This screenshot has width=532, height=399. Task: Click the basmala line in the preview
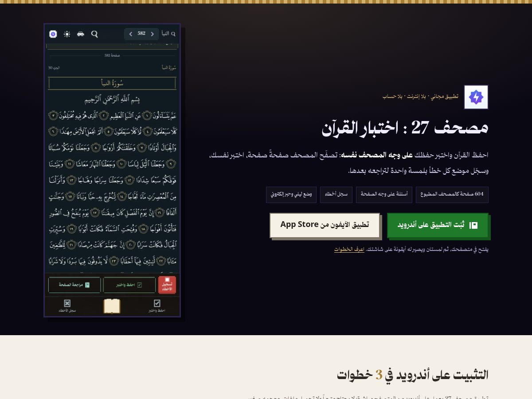tap(112, 99)
